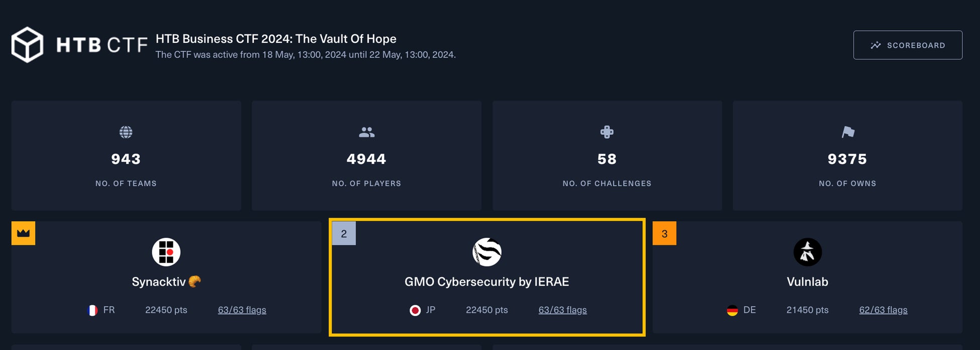Click the crown first-place badge
980x350 pixels.
pos(23,233)
